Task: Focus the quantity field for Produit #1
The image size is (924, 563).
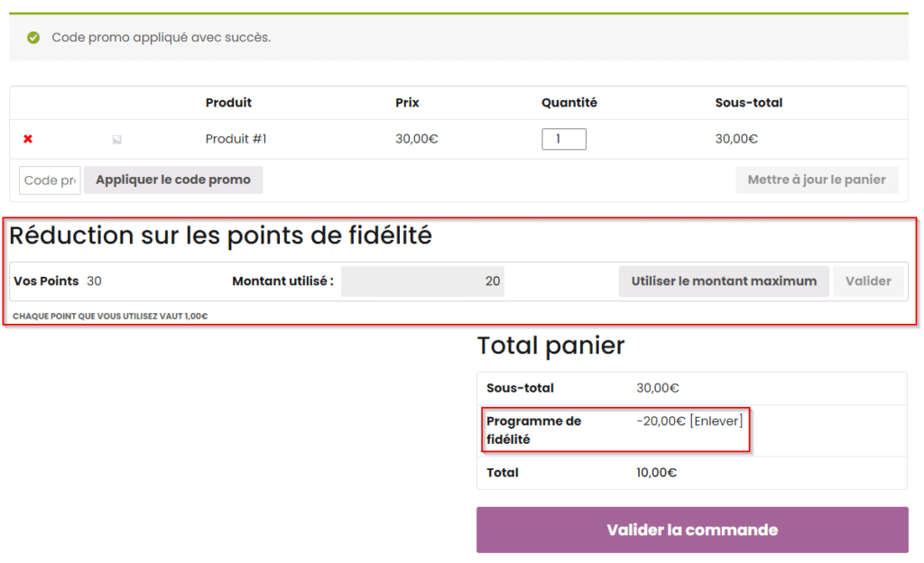Action: [564, 139]
